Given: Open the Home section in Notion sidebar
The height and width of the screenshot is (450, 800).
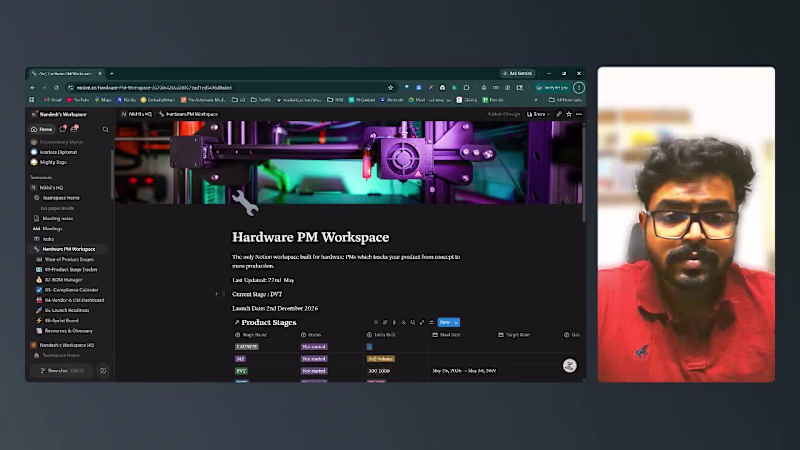Looking at the screenshot, I should [41, 129].
